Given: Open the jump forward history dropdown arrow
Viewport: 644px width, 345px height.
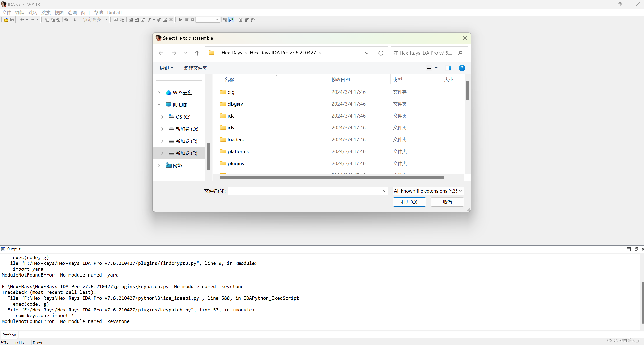Looking at the screenshot, I should (38, 20).
